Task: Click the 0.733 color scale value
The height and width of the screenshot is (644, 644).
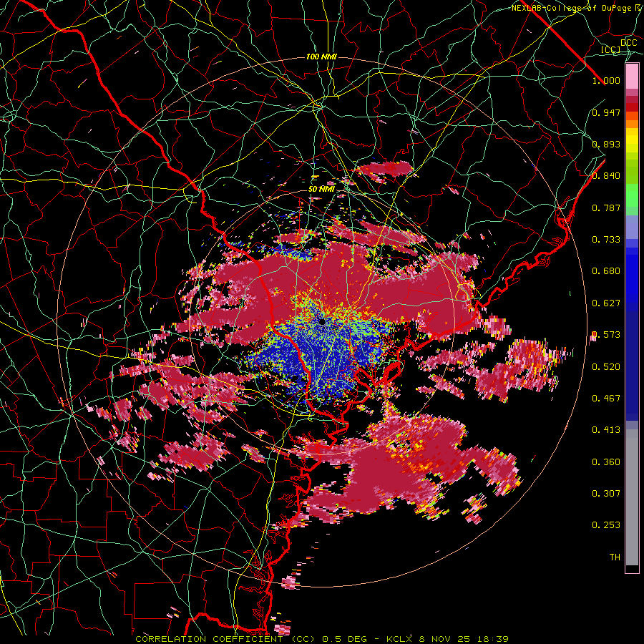Action: coord(606,240)
